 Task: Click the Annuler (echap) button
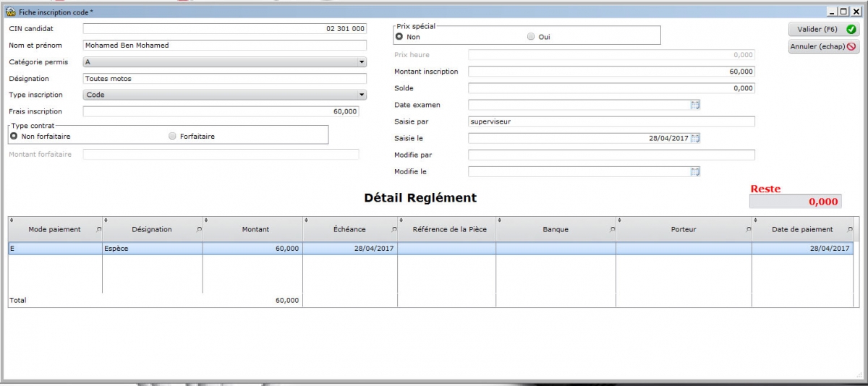coord(823,47)
